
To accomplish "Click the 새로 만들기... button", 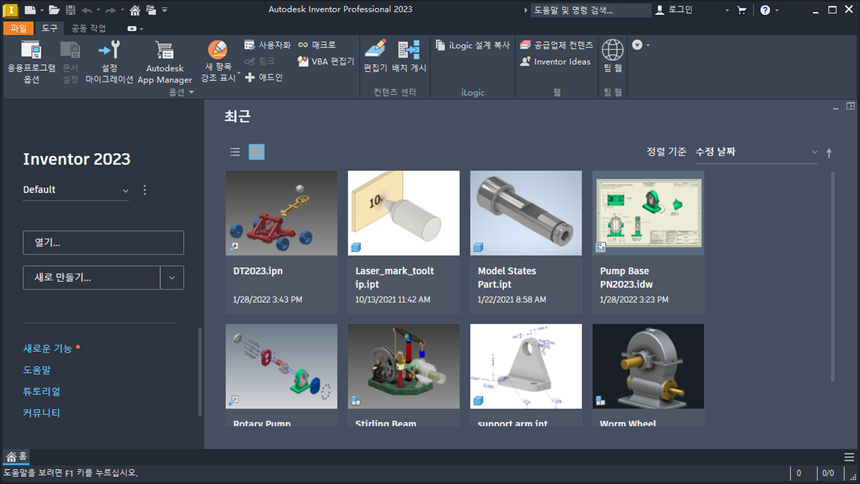I will point(92,278).
